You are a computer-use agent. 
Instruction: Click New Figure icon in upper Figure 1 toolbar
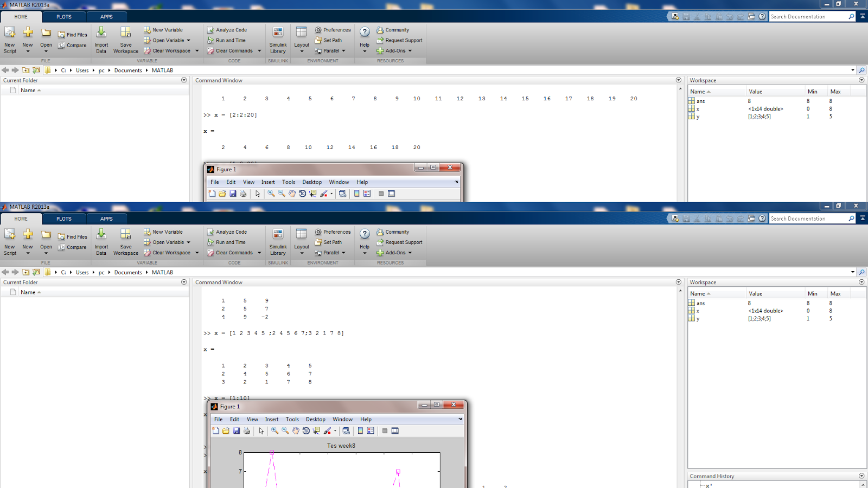point(212,194)
